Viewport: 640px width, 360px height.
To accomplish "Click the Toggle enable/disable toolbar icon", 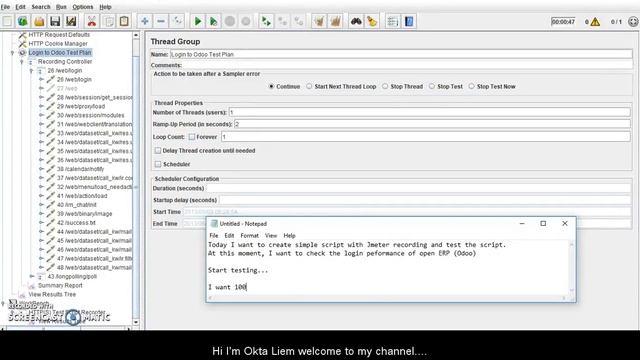I will [177, 21].
